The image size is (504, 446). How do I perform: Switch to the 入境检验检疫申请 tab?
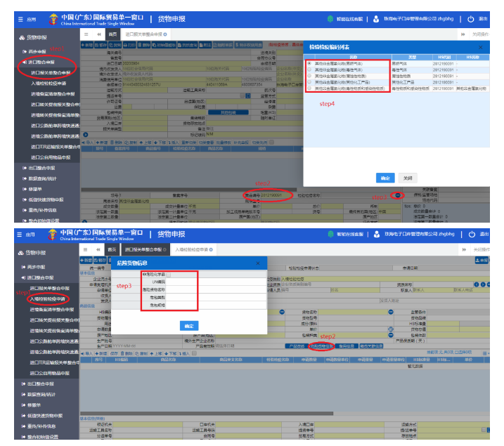click(x=192, y=249)
